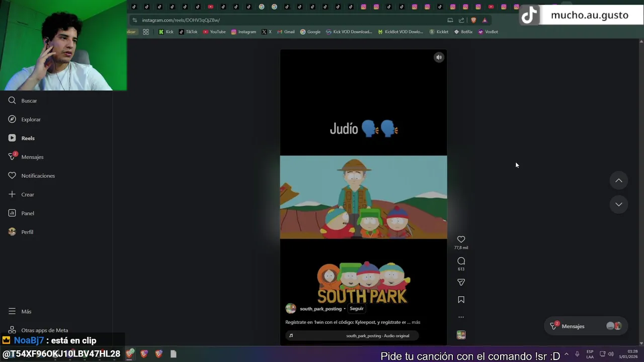644x362 pixels.
Task: Open the X bookmark
Action: tap(267, 32)
